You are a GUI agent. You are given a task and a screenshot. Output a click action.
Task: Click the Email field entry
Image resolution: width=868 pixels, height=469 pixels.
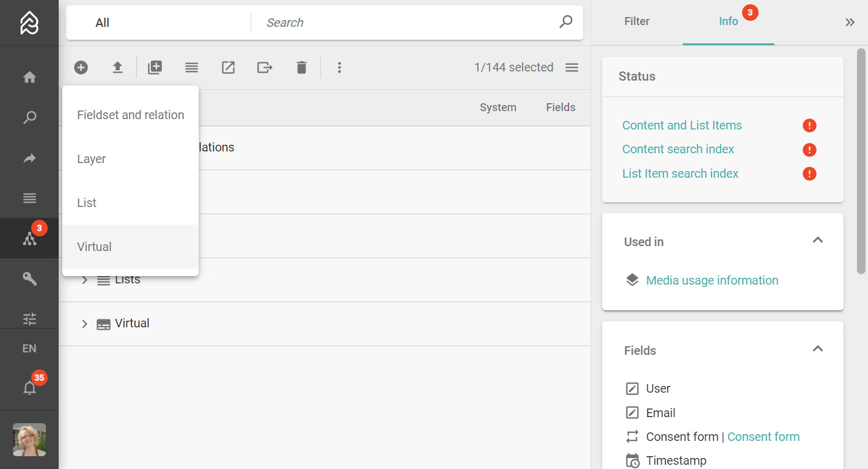tap(660, 413)
